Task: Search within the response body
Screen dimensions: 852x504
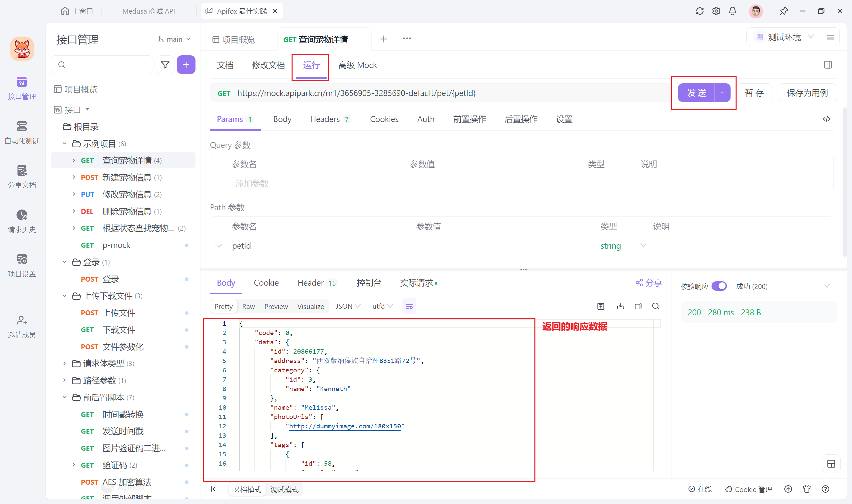Action: [656, 306]
